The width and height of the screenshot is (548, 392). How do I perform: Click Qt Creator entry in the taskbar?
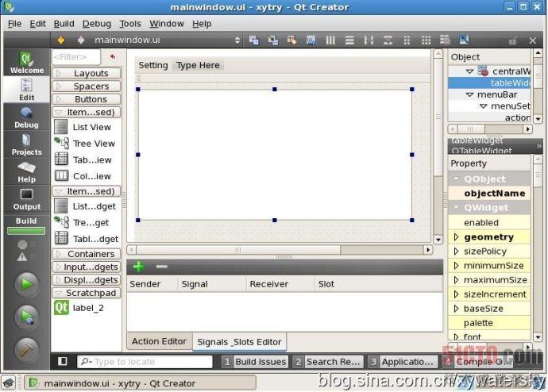pyautogui.click(x=140, y=383)
